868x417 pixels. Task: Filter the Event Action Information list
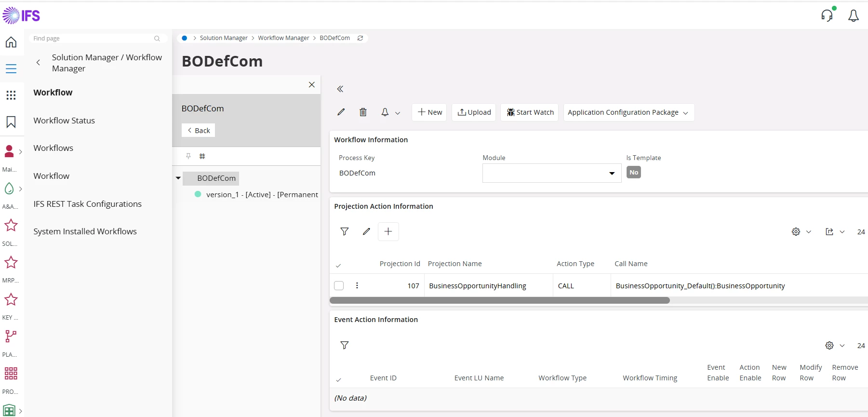(x=345, y=345)
